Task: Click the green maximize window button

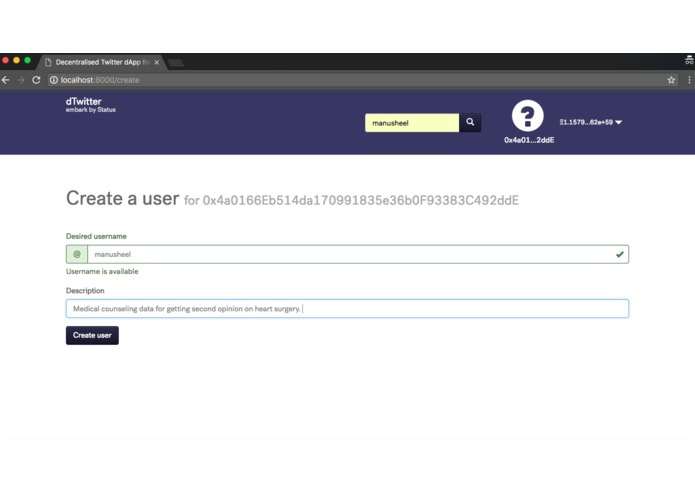Action: click(x=27, y=60)
